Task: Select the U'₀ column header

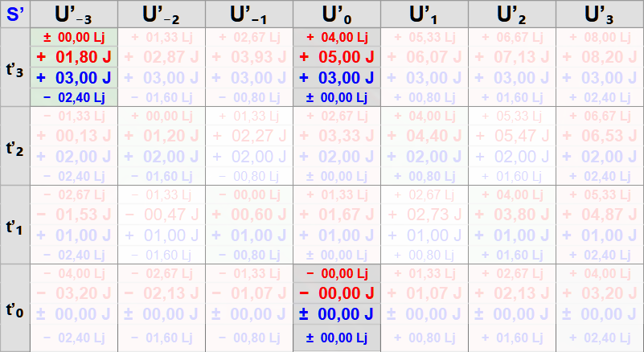Action: [x=337, y=14]
